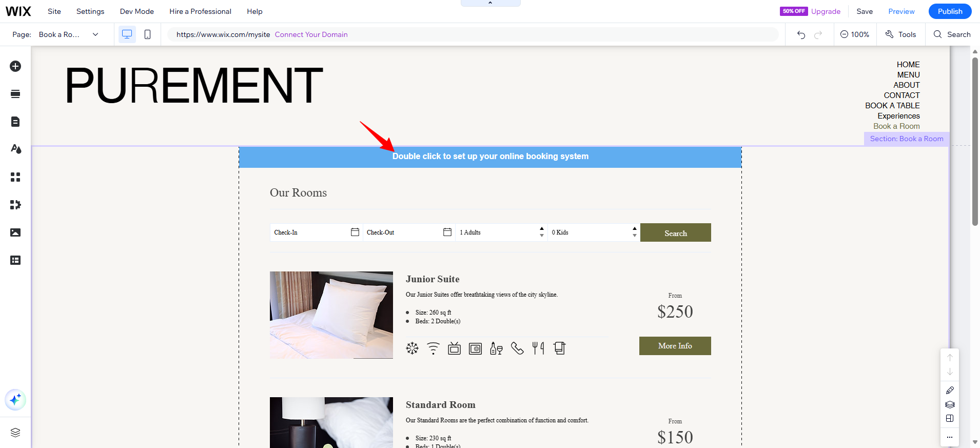
Task: Decrease the Adults count arrow
Action: point(542,236)
